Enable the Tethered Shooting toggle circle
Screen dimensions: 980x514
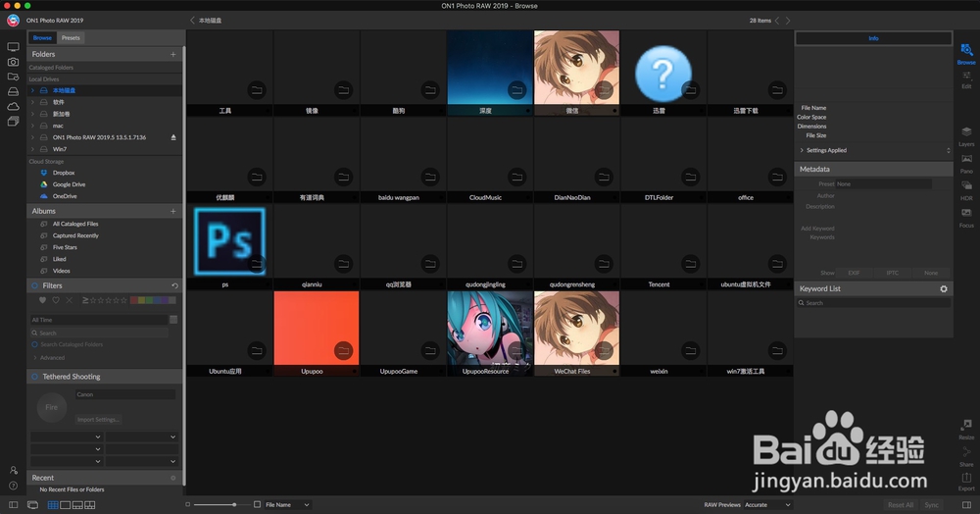click(x=35, y=377)
